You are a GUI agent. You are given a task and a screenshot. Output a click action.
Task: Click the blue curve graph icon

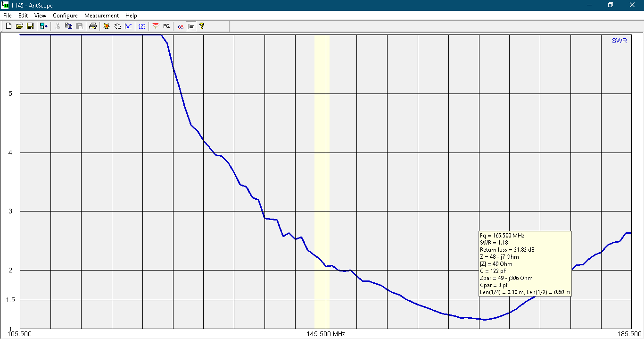(x=128, y=26)
